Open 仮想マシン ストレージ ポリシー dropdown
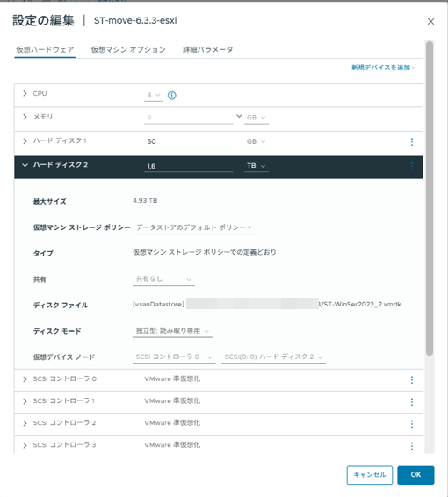Screen dimensions: 448x497 (x=195, y=227)
